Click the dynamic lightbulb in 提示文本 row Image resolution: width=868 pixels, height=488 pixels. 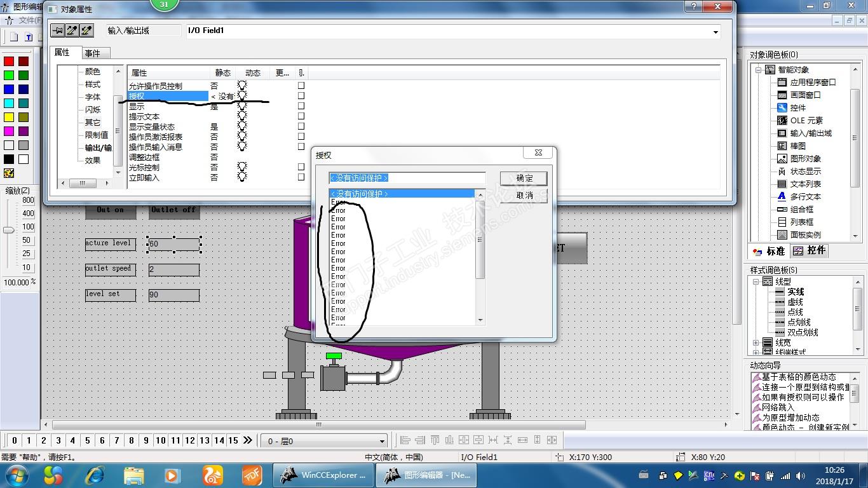tap(242, 116)
